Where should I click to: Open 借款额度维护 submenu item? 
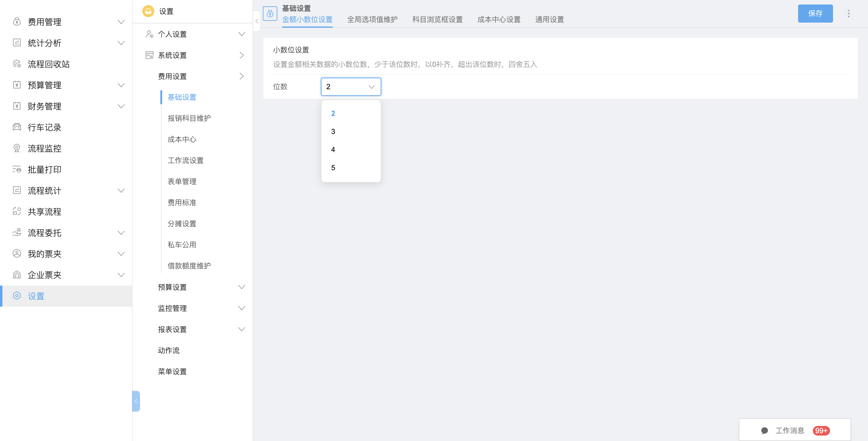point(189,266)
